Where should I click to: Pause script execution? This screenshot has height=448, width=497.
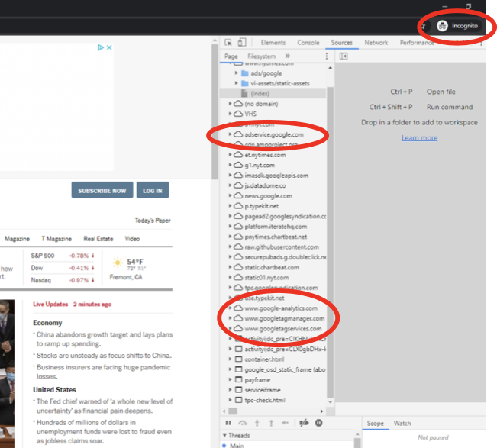pos(228,423)
